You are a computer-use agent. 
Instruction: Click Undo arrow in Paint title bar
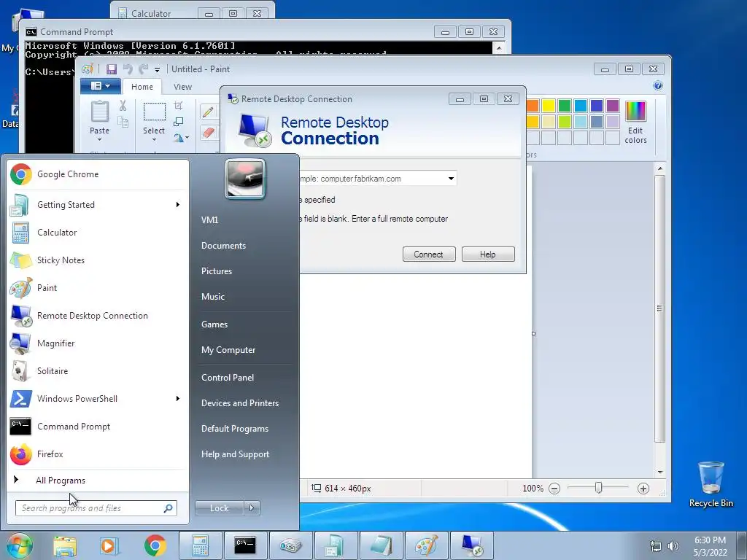coord(128,69)
